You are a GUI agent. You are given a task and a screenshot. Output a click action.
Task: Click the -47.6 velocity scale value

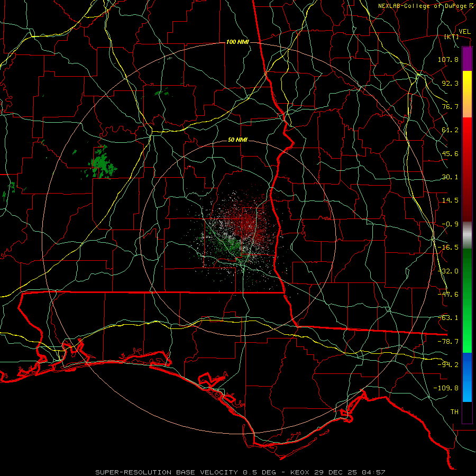click(x=448, y=295)
